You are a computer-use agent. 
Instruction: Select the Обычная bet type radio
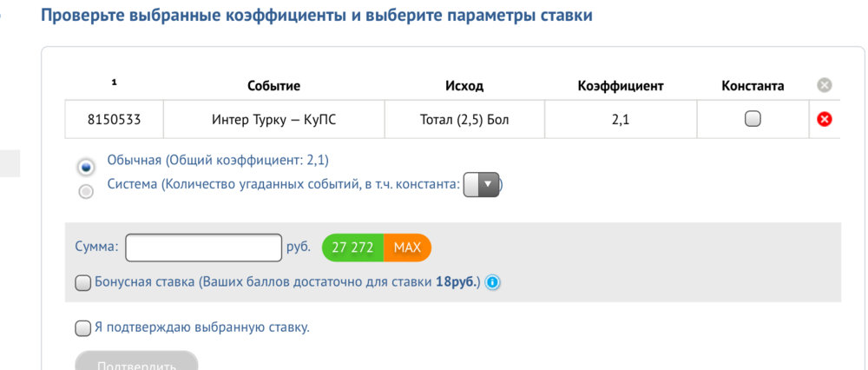86,166
